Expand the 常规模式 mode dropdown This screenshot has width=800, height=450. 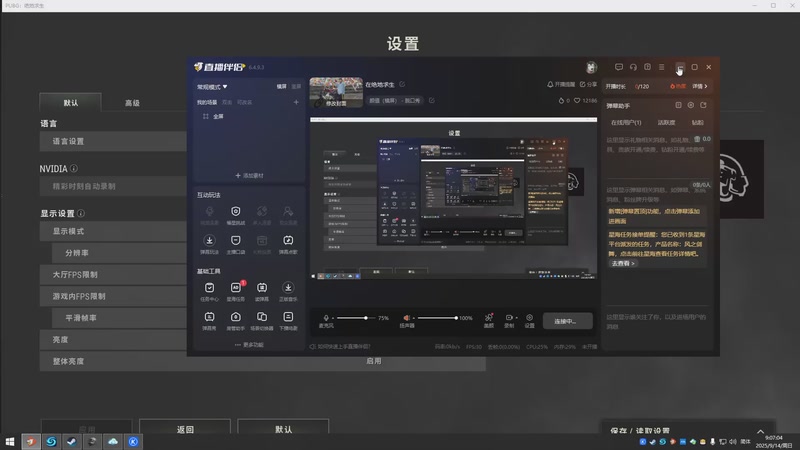click(x=212, y=87)
